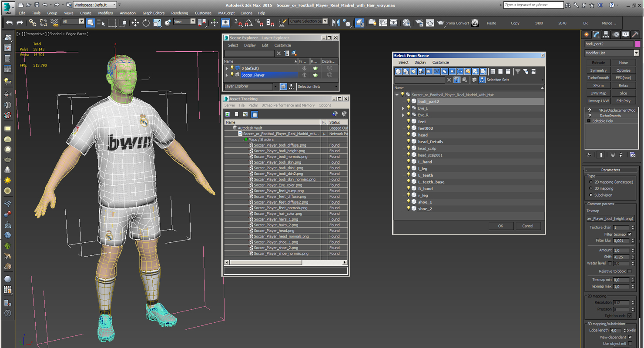Open the Modify panel tab
This screenshot has height=348, width=644.
point(596,34)
